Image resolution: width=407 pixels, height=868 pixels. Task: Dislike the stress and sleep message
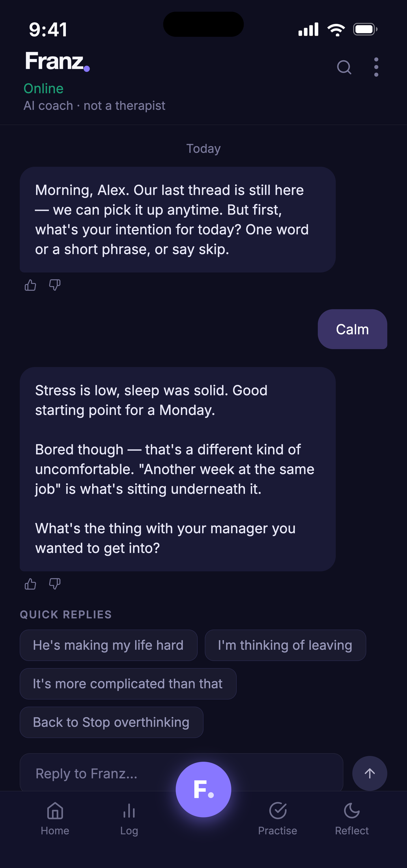coord(55,584)
